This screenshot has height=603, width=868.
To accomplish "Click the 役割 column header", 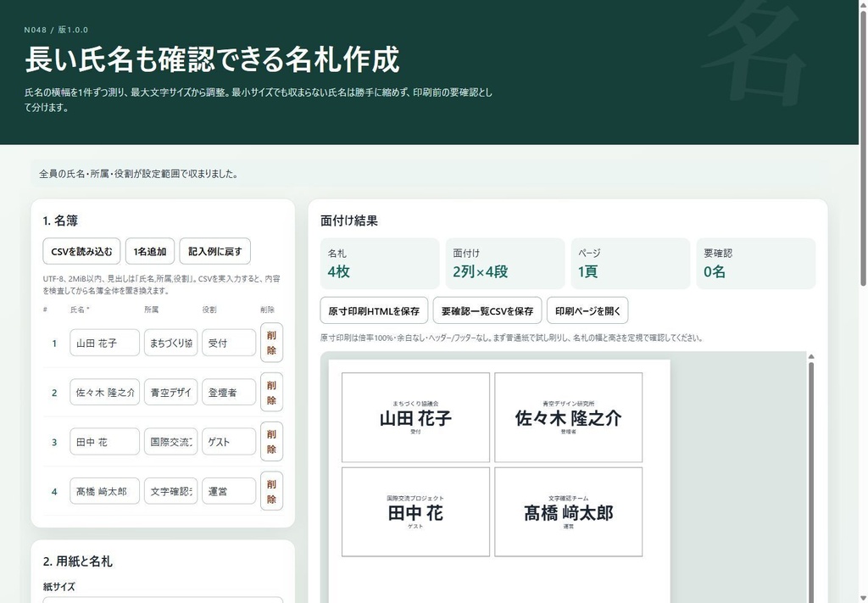I will coord(209,310).
